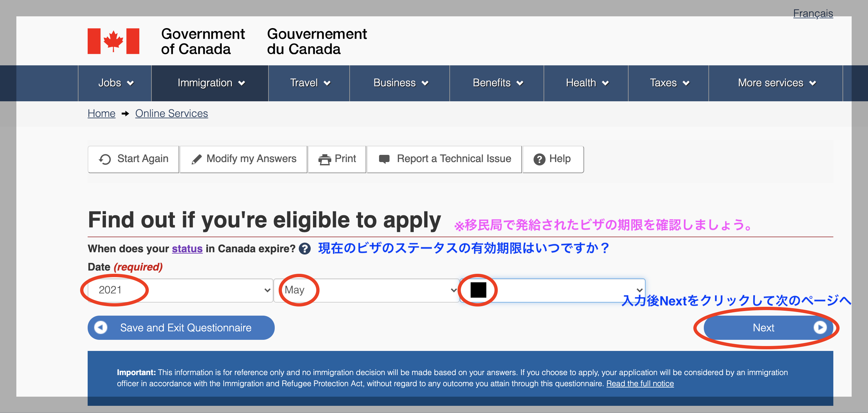Image resolution: width=868 pixels, height=413 pixels.
Task: Expand the Immigration menu
Action: pyautogui.click(x=210, y=83)
